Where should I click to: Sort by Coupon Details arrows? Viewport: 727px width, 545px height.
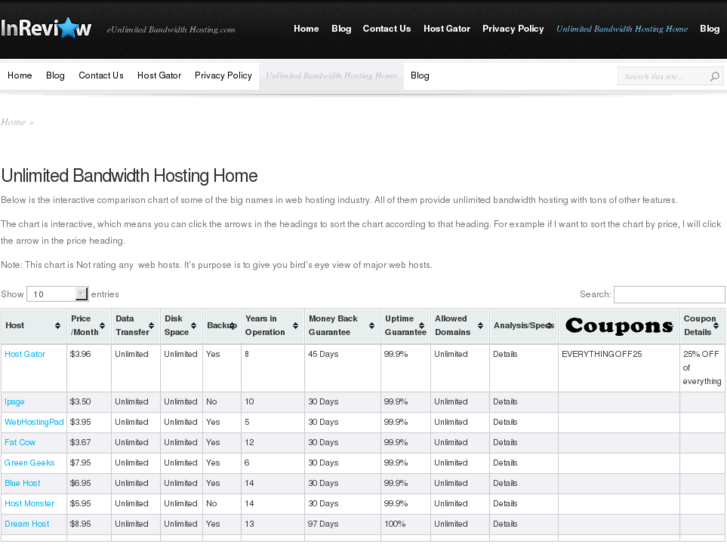(x=716, y=326)
